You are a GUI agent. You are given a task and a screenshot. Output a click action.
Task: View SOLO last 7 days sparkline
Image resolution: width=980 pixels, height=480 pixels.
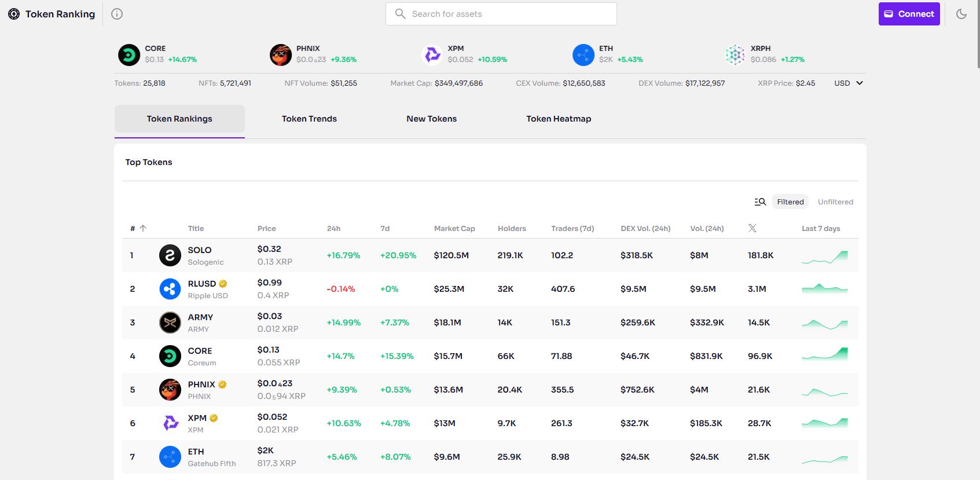(825, 257)
